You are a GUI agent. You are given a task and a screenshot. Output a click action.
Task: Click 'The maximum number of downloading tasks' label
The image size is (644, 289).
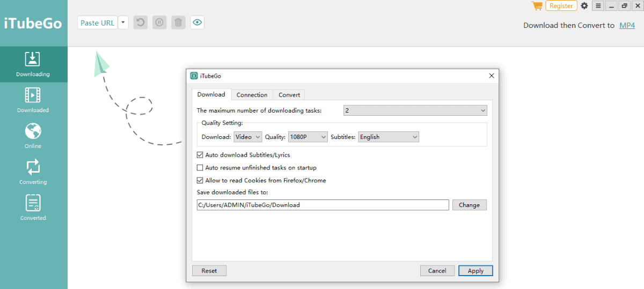tap(259, 110)
